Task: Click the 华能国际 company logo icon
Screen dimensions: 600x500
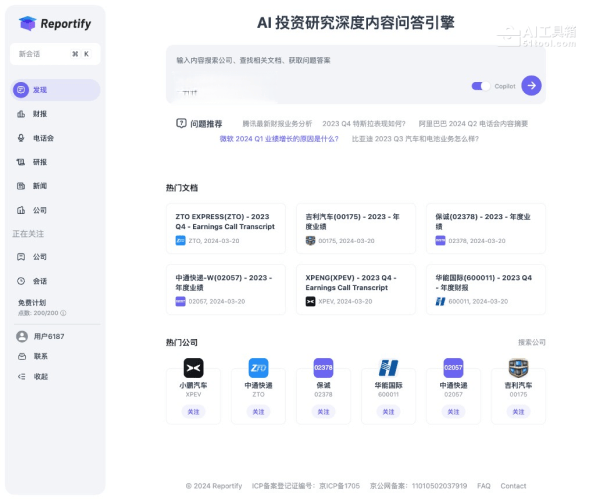Action: [388, 368]
